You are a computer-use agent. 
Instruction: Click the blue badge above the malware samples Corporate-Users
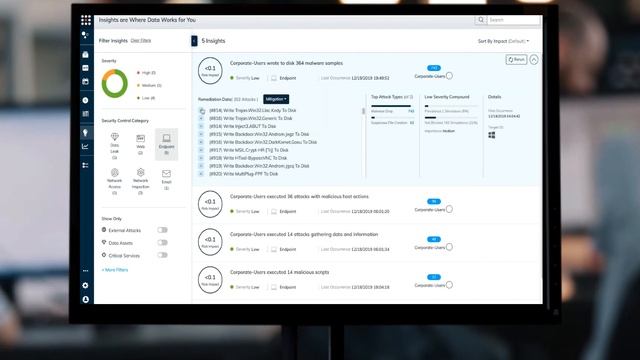click(x=434, y=68)
